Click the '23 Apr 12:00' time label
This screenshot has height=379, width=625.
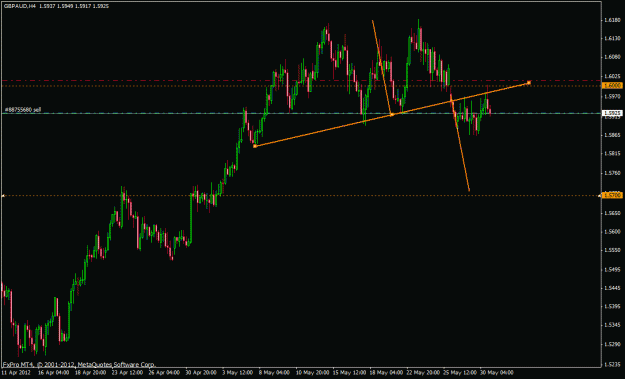pyautogui.click(x=127, y=373)
